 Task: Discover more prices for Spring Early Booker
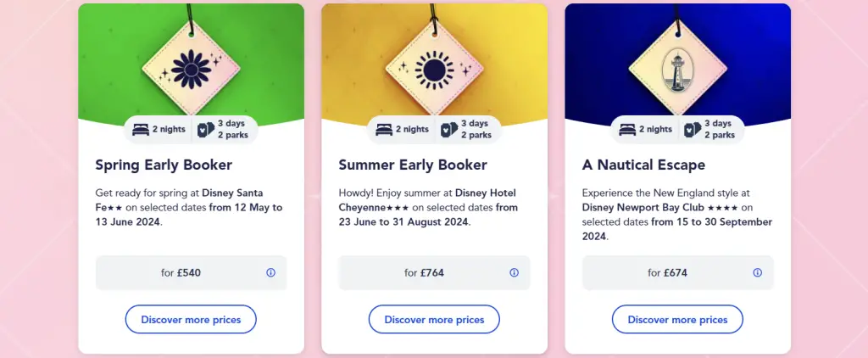(191, 320)
